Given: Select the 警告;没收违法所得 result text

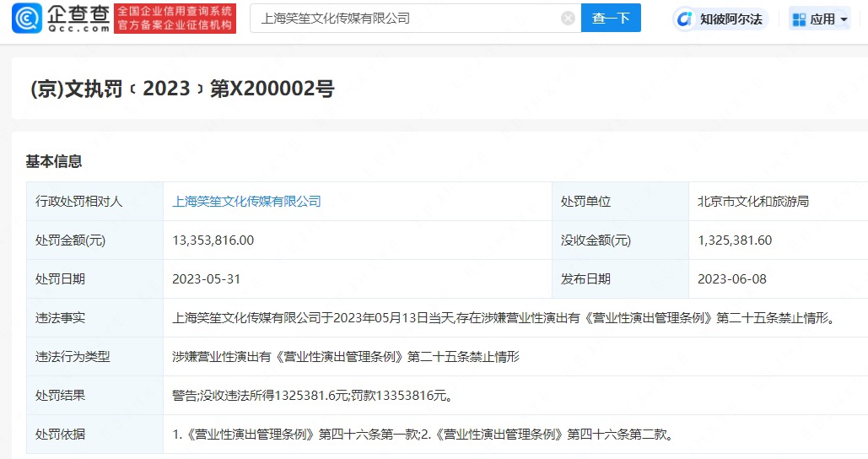Looking at the screenshot, I should click(313, 395).
